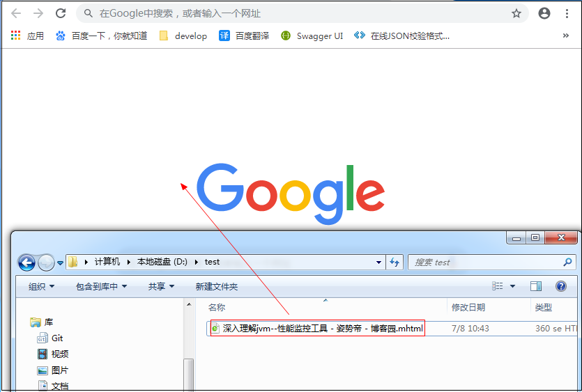Select 本地磁盘 (D:) in the breadcrumb
Image resolution: width=582 pixels, height=392 pixels.
pos(162,262)
